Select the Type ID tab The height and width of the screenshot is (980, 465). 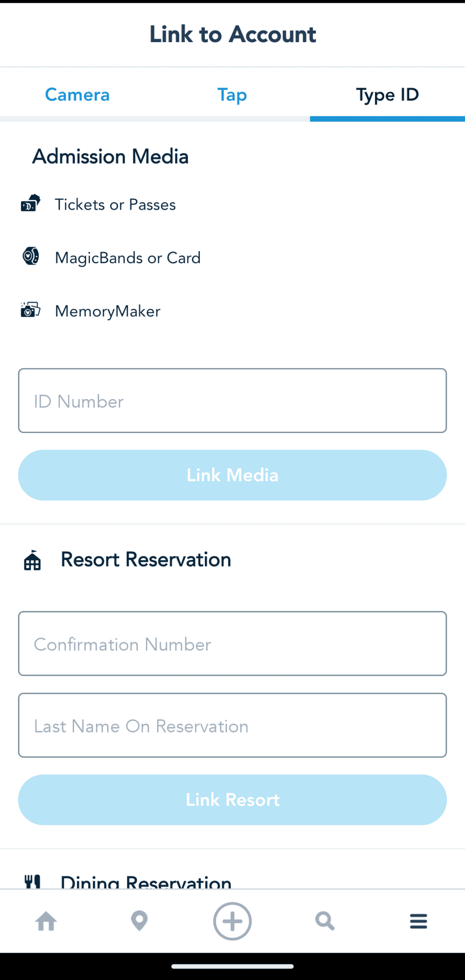(x=387, y=95)
